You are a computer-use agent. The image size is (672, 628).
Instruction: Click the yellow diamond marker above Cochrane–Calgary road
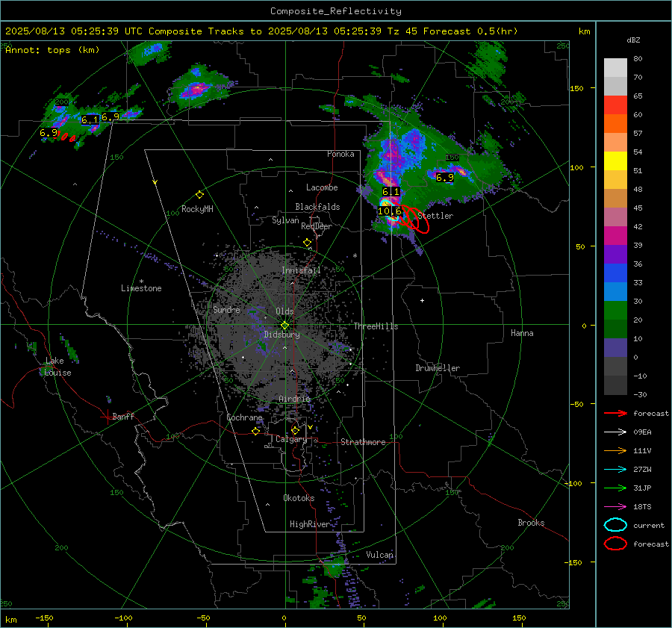click(256, 431)
